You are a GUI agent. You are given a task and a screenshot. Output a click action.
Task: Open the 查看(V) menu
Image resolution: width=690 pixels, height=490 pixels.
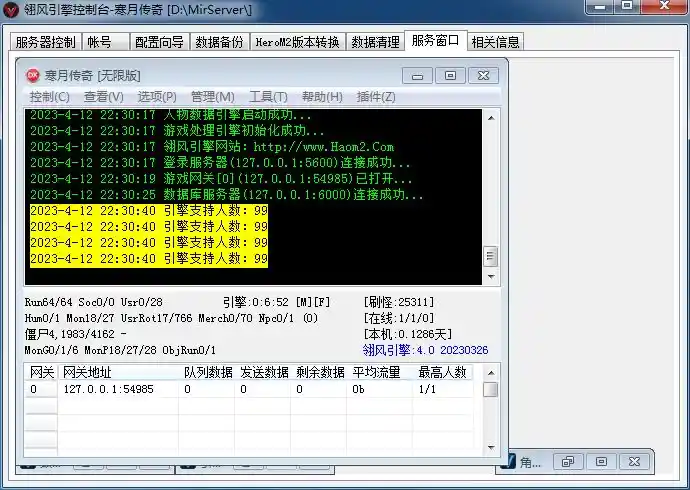pyautogui.click(x=103, y=96)
